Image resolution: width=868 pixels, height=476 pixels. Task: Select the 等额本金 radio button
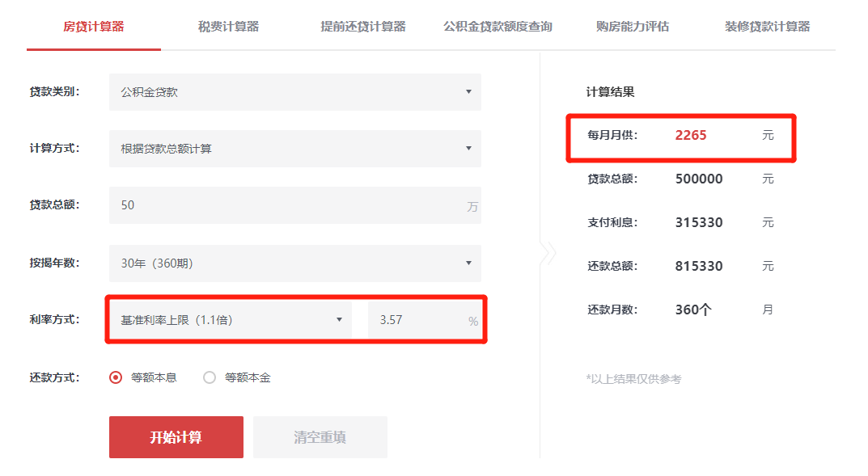click(x=210, y=377)
